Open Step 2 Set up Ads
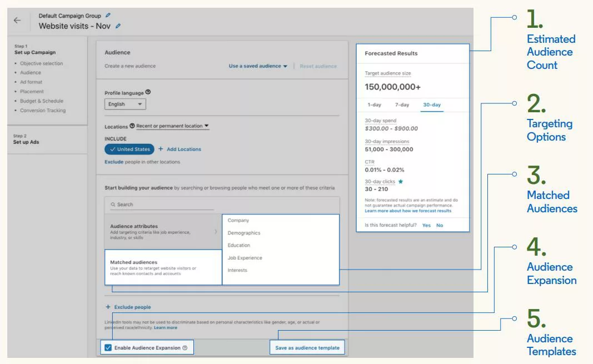Screen dimensions: 593x364 [26, 142]
